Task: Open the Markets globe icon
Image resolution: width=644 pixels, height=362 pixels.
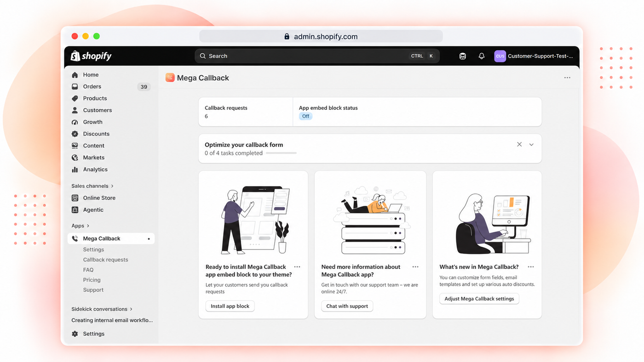Action: click(x=75, y=158)
